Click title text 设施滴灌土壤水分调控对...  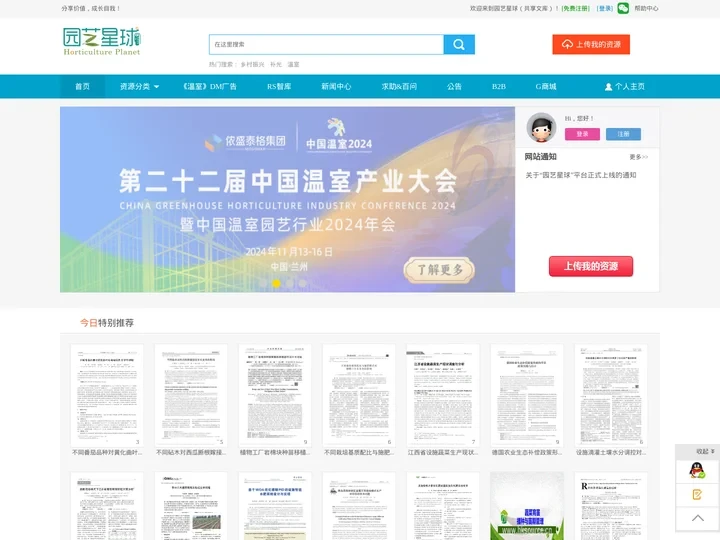[611, 453]
